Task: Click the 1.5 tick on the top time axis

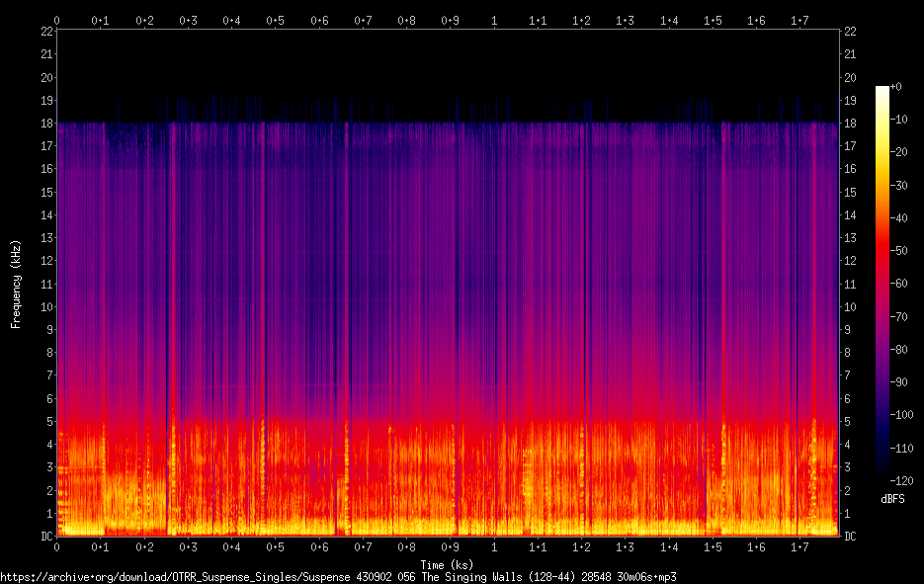Action: point(713,21)
